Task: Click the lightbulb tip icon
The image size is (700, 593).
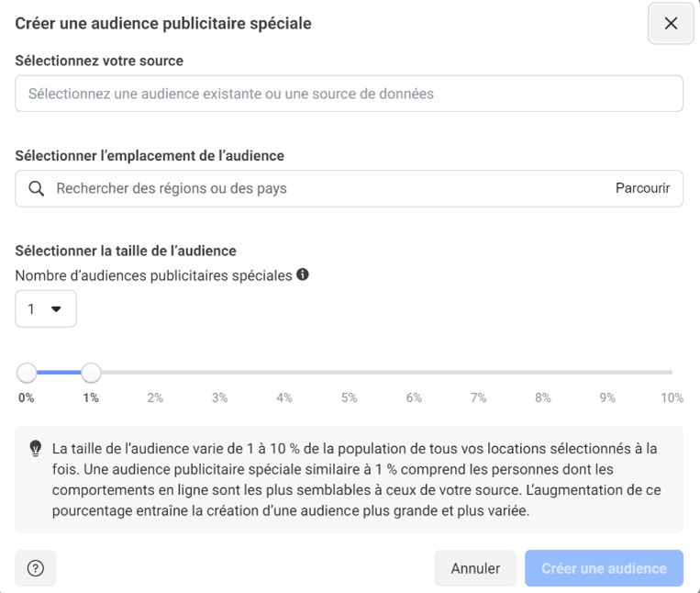Action: pyautogui.click(x=35, y=448)
